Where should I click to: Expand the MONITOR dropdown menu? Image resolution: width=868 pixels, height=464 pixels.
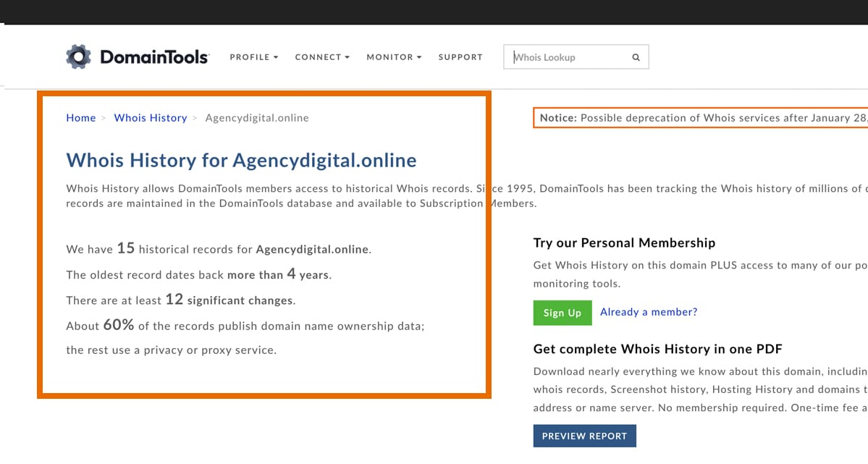[x=394, y=57]
